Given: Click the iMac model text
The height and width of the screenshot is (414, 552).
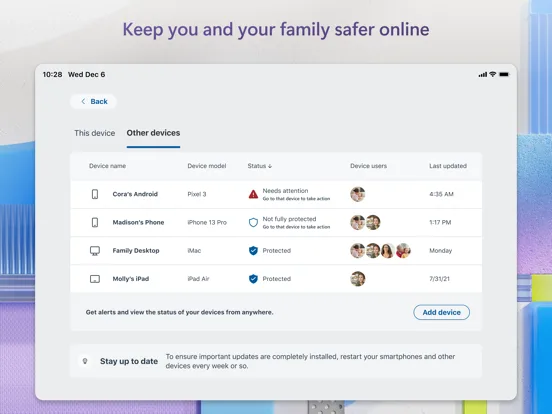Looking at the screenshot, I should point(194,250).
